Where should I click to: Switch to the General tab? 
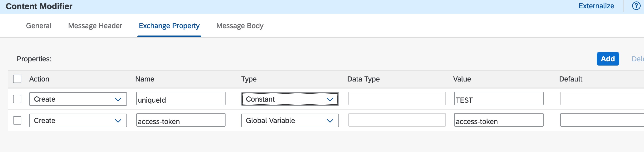(39, 26)
